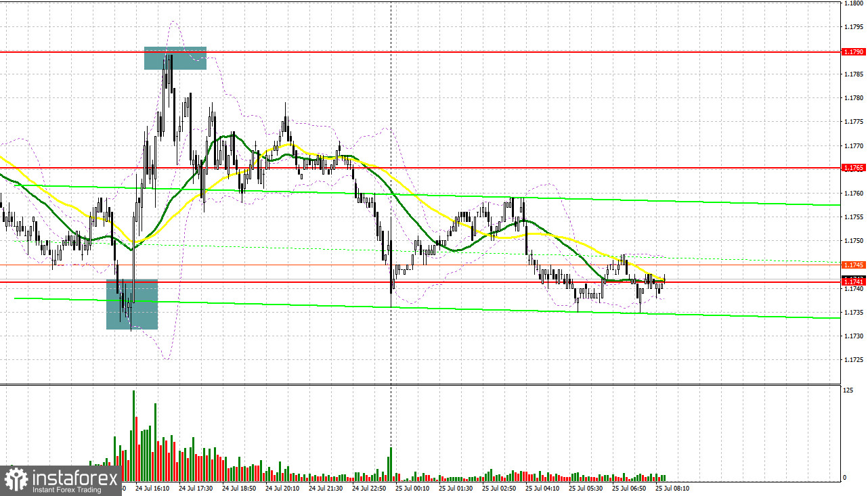Click the 25 Jul 08:10 time label
The width and height of the screenshot is (868, 496).
[x=672, y=487]
